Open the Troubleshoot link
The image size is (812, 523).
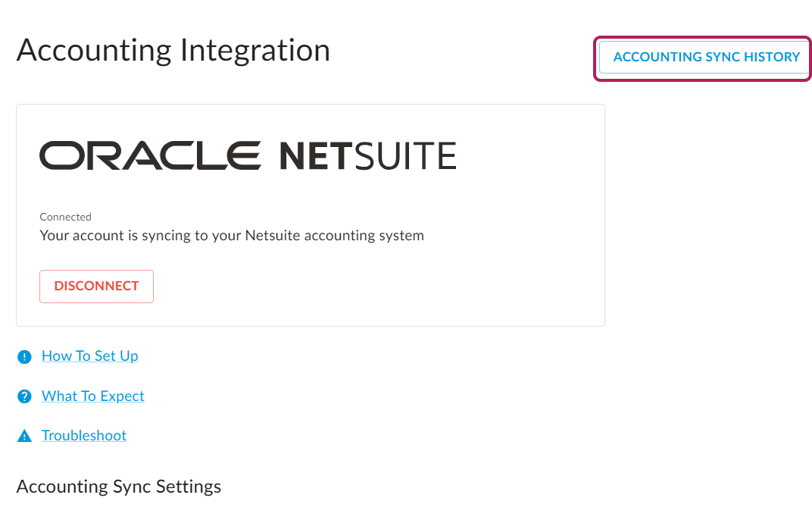[83, 436]
